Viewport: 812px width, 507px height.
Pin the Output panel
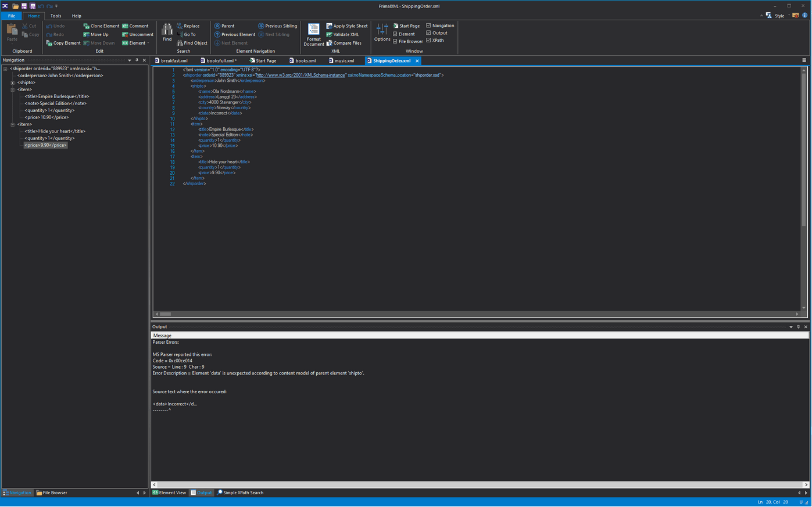click(x=798, y=327)
